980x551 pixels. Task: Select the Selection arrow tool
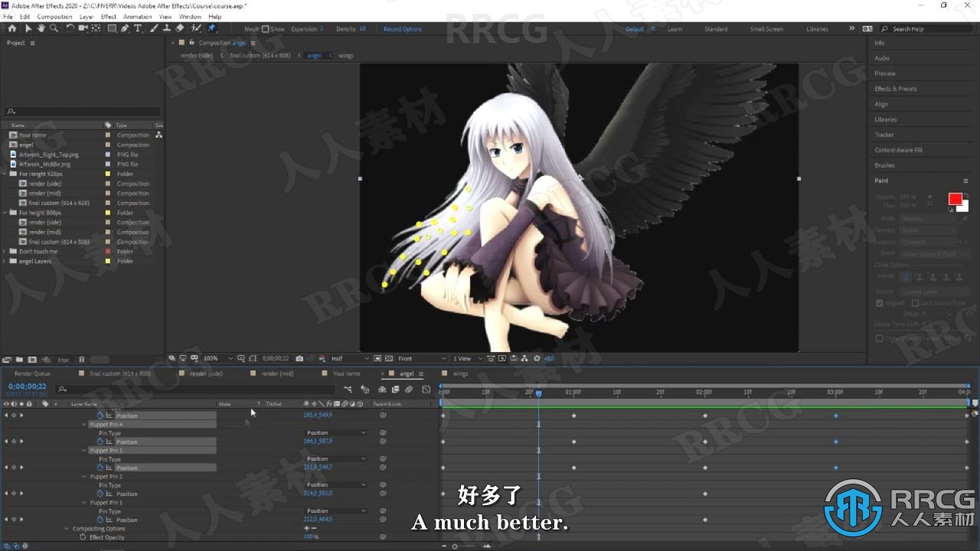click(28, 28)
